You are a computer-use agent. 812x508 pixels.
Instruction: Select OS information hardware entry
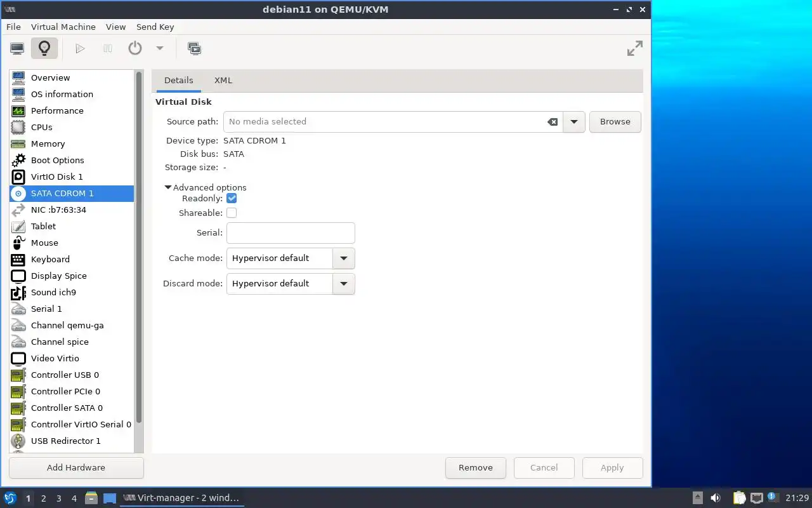point(72,94)
